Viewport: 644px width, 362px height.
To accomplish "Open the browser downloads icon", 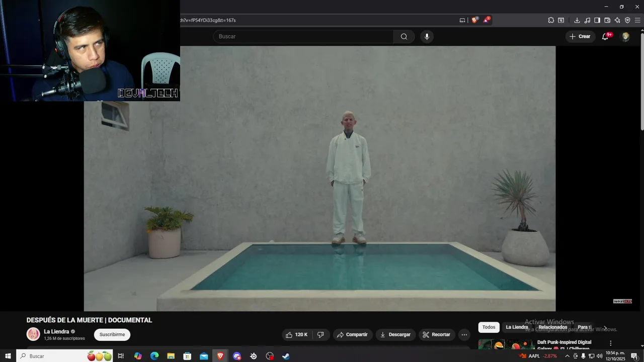I will 577,20.
